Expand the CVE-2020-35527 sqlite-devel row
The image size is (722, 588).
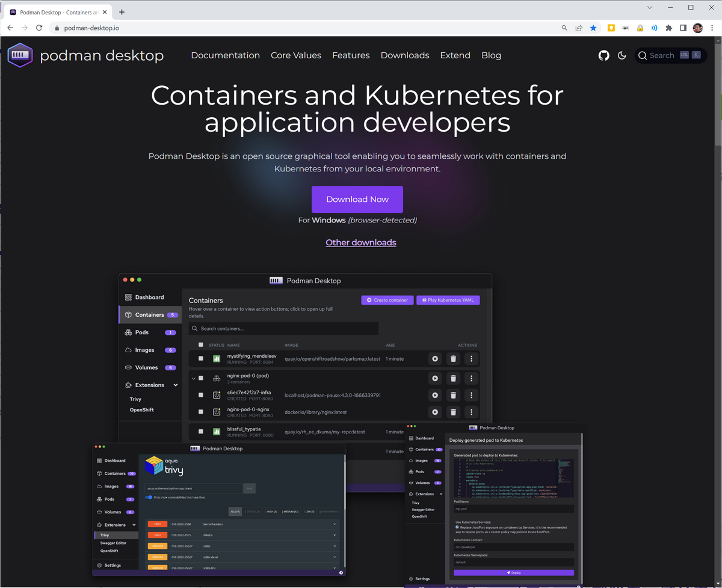point(334,557)
